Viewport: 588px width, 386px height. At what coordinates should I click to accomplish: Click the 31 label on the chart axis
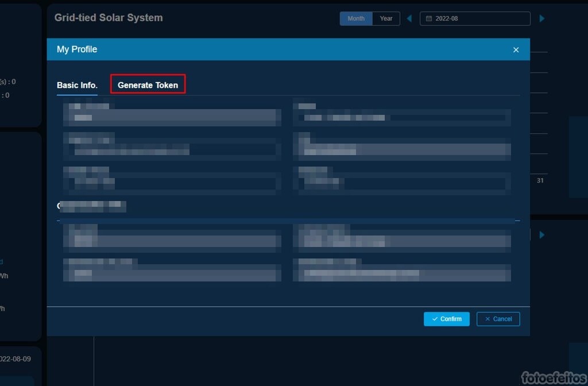click(x=540, y=180)
